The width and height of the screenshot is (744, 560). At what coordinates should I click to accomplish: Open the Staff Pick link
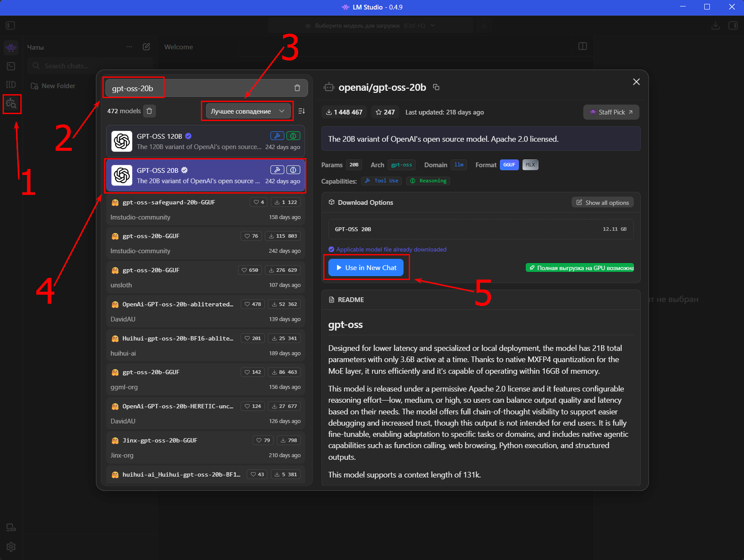click(x=611, y=112)
